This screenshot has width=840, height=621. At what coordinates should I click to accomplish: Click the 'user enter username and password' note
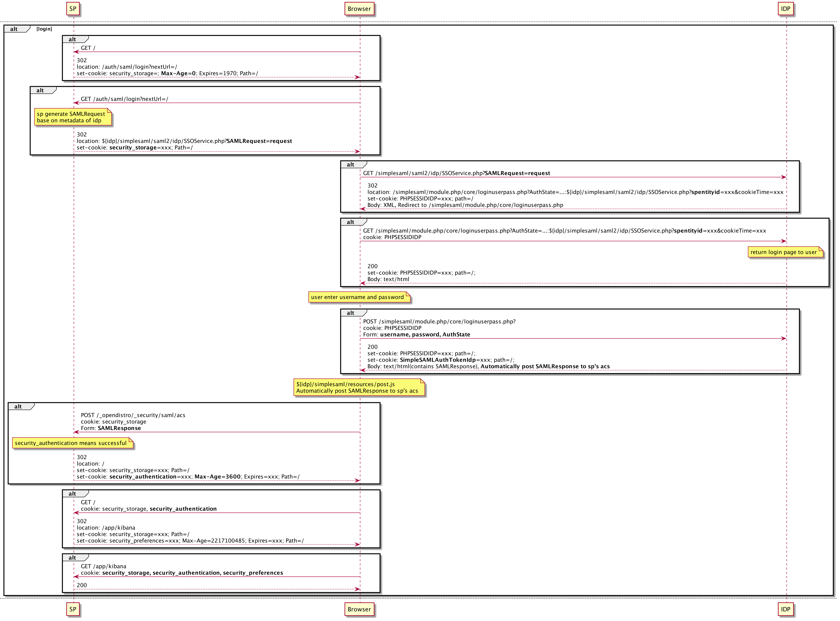pos(357,297)
